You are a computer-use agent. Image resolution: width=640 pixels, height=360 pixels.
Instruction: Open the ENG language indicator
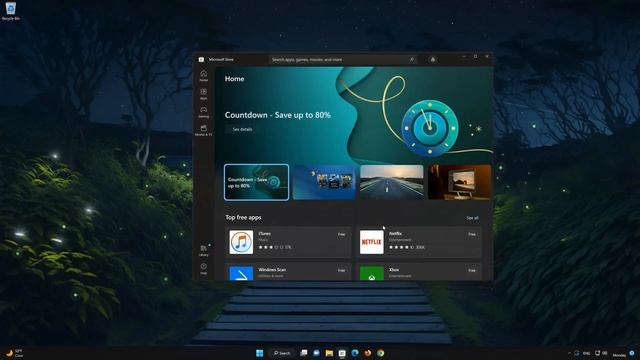point(587,353)
